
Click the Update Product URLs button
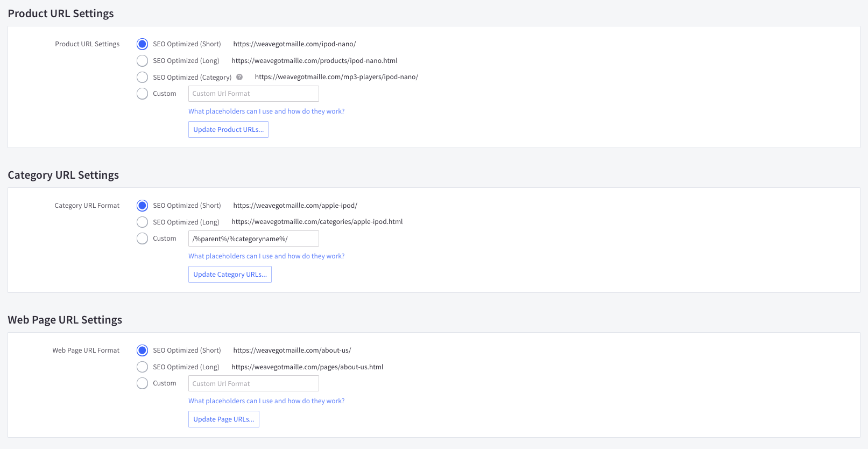click(x=228, y=130)
